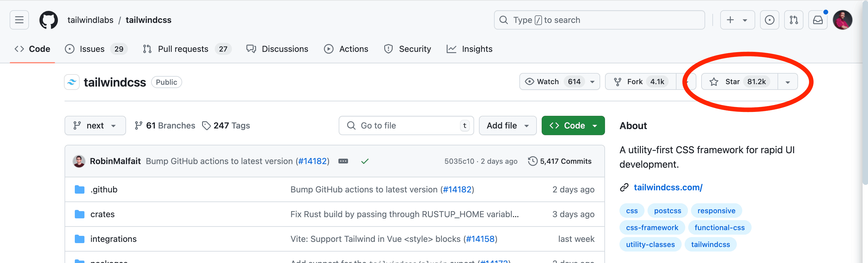Click the crates folder icon
Image resolution: width=868 pixels, height=263 pixels.
coord(80,214)
